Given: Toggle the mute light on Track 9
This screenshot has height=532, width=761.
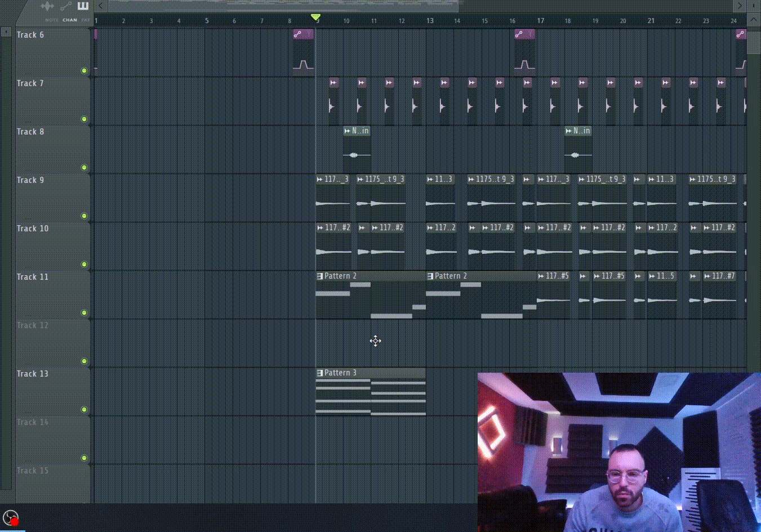Looking at the screenshot, I should pyautogui.click(x=84, y=216).
